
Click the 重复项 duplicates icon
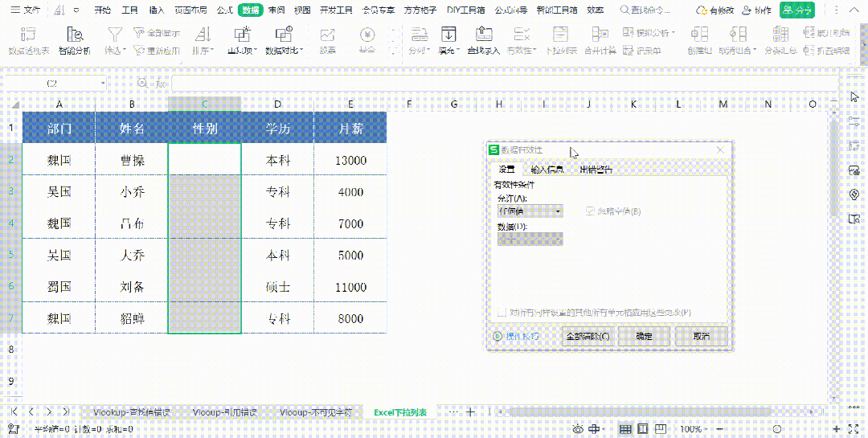[x=243, y=35]
